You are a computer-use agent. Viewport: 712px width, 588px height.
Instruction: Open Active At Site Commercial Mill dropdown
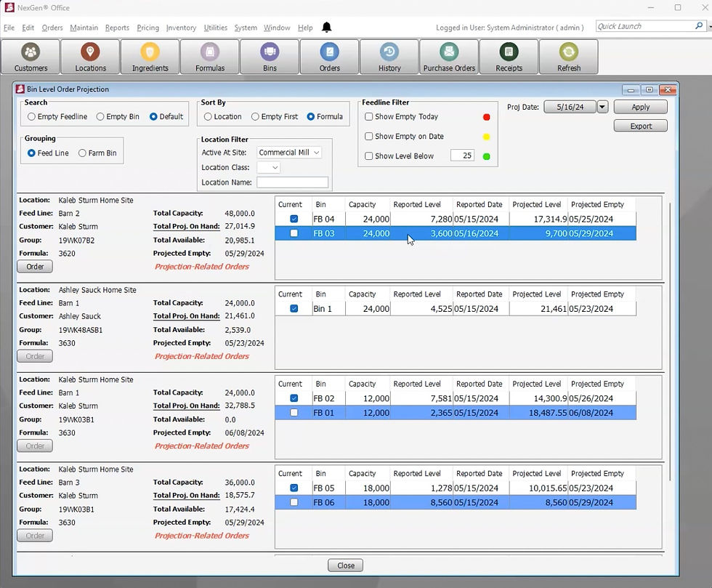click(x=289, y=152)
